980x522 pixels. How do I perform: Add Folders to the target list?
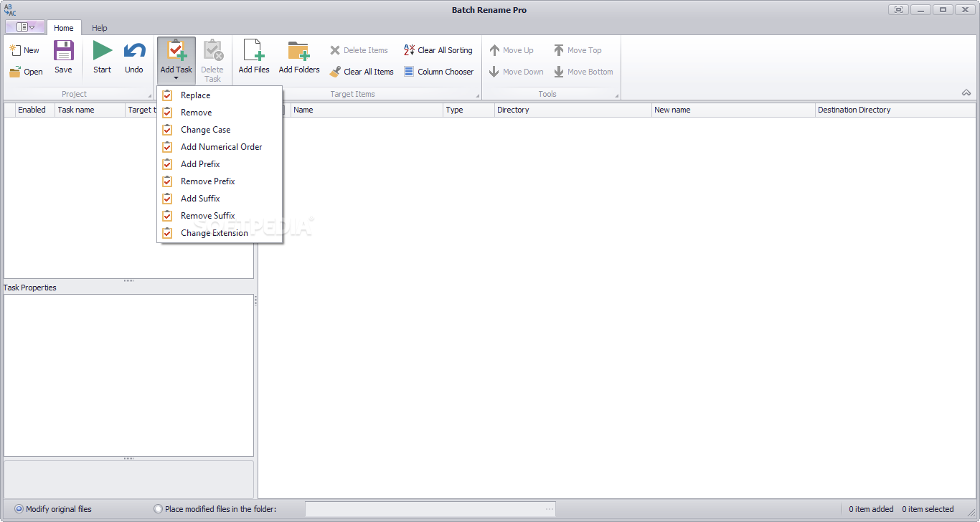click(x=299, y=57)
